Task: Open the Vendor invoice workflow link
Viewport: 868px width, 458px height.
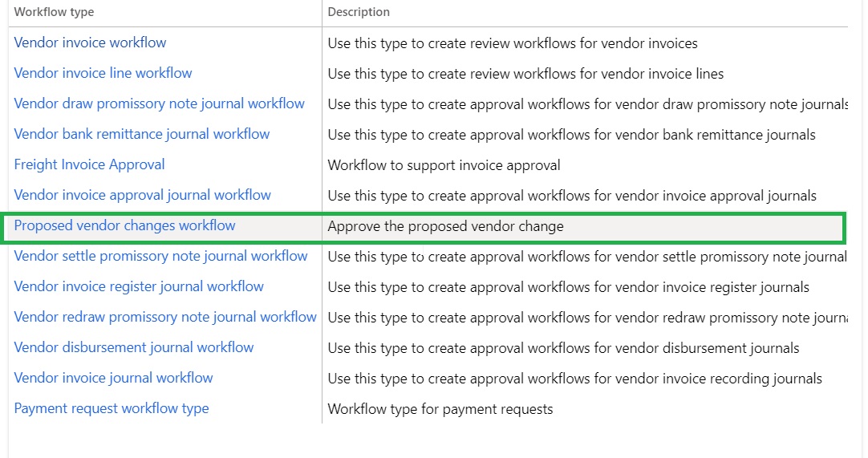Action: [90, 43]
